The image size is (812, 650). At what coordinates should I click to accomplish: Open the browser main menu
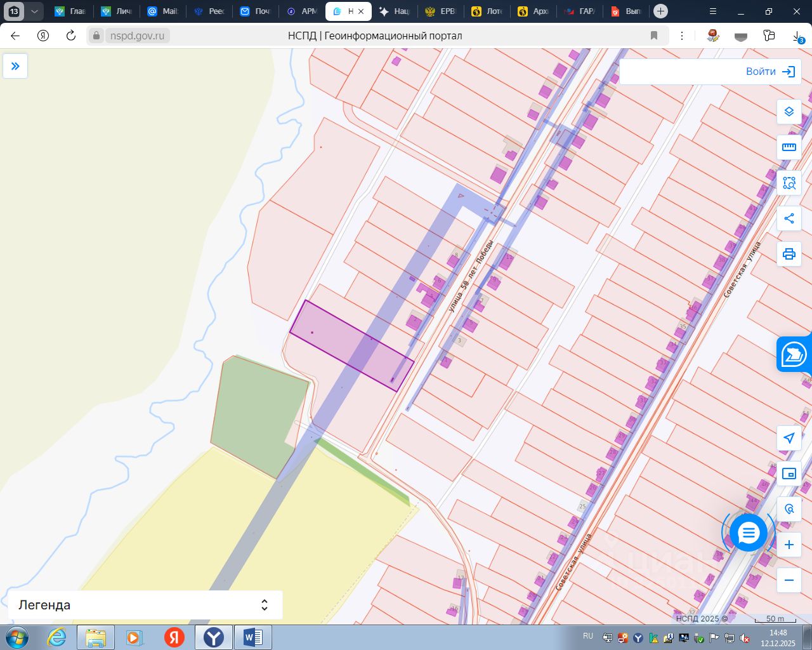point(713,11)
